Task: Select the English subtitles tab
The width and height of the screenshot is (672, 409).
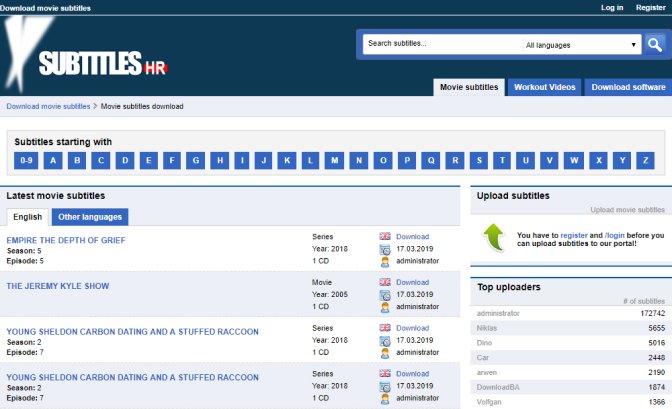Action: [27, 217]
